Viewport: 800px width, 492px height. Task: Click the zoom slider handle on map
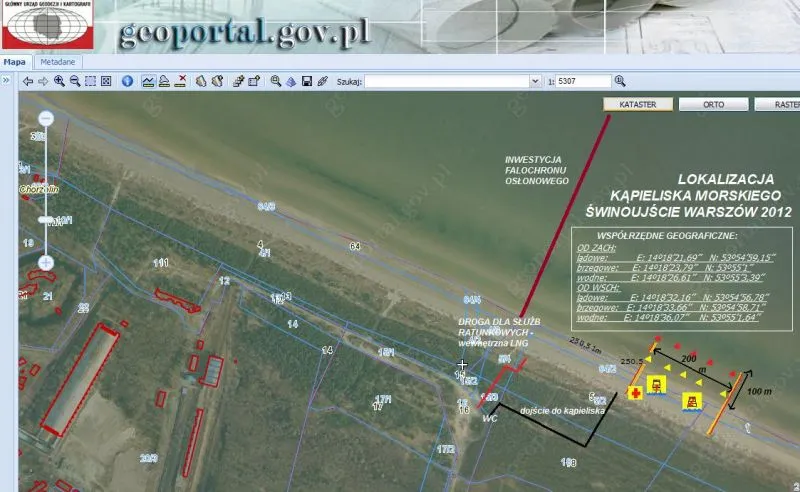[46, 218]
